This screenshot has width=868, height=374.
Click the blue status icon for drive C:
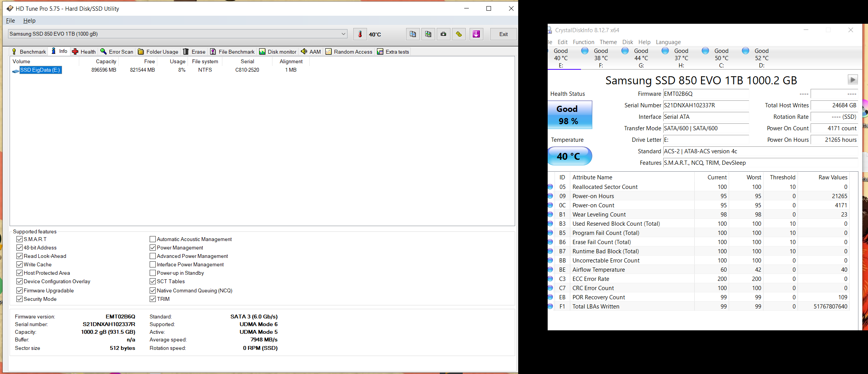click(705, 51)
